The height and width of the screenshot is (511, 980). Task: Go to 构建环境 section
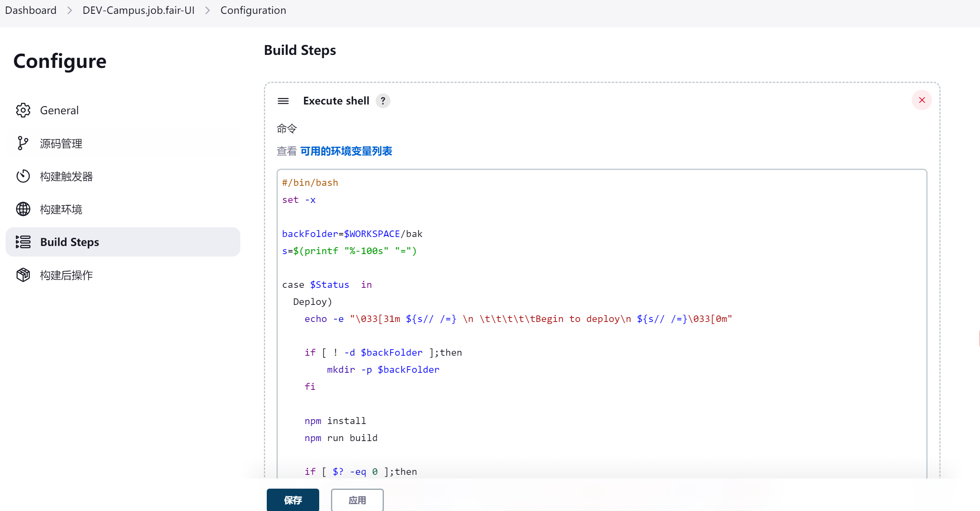pyautogui.click(x=123, y=209)
